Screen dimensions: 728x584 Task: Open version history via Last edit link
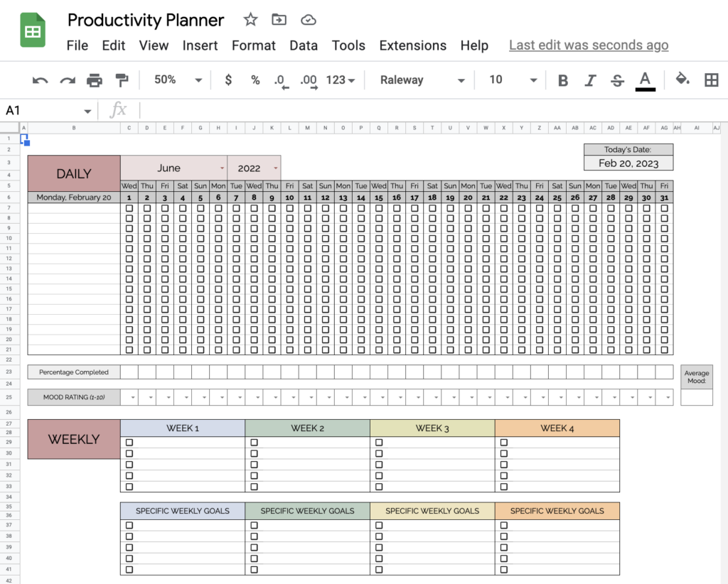coord(588,45)
